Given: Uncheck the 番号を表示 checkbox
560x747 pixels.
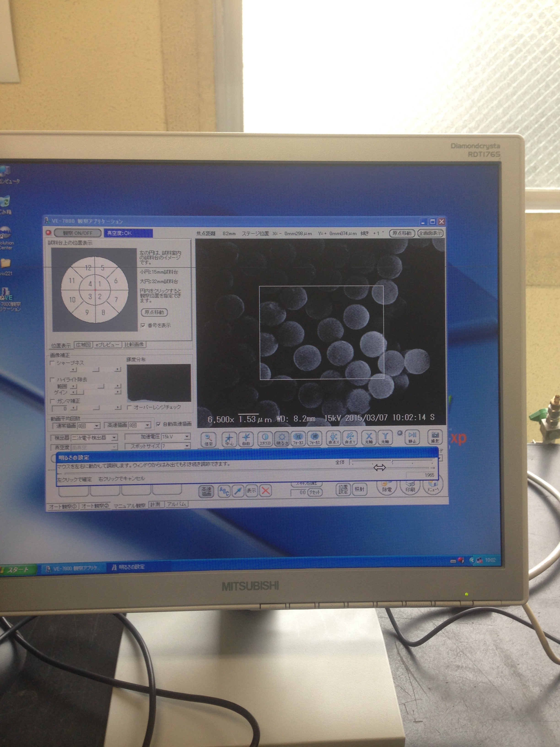Looking at the screenshot, I should coord(143,325).
